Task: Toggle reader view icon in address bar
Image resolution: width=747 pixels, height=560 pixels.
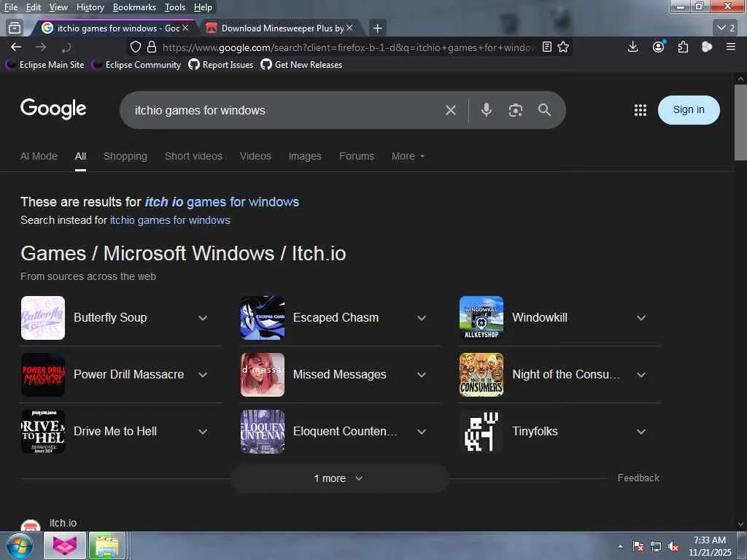Action: tap(547, 47)
